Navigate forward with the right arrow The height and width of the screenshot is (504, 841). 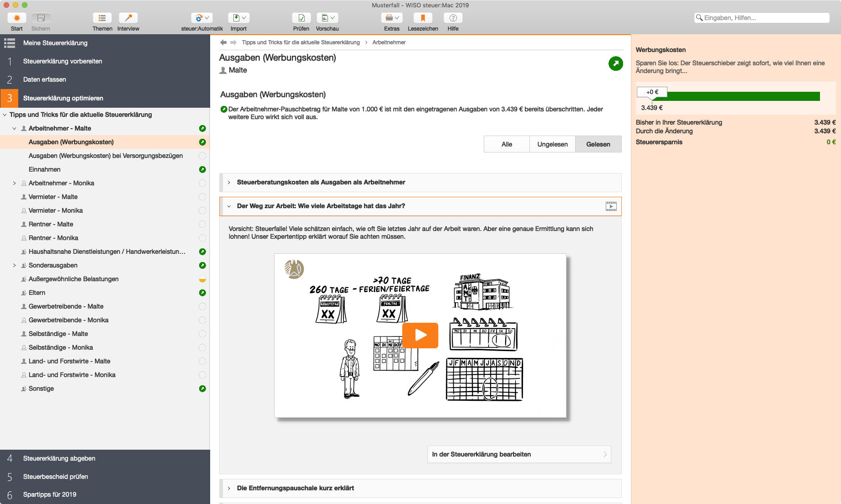[233, 42]
